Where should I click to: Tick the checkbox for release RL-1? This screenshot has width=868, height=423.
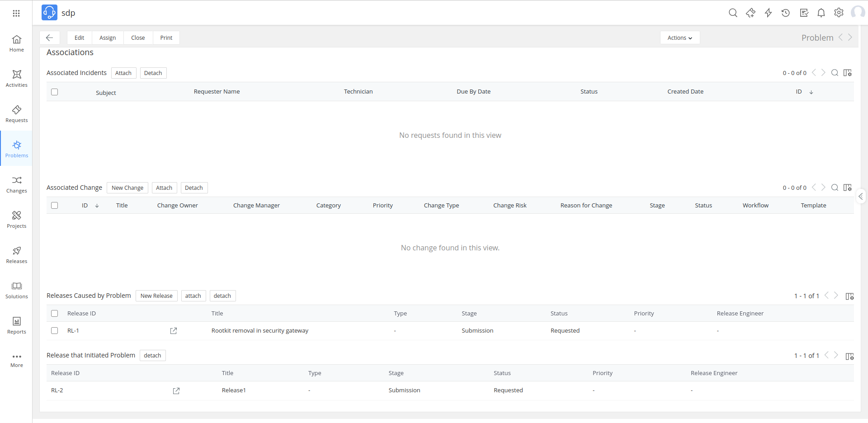coord(55,331)
